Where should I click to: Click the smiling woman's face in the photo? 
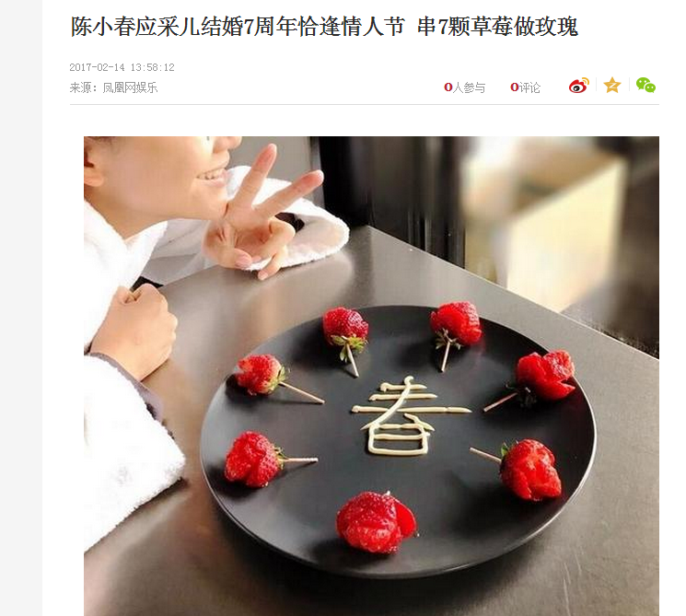coord(162,175)
